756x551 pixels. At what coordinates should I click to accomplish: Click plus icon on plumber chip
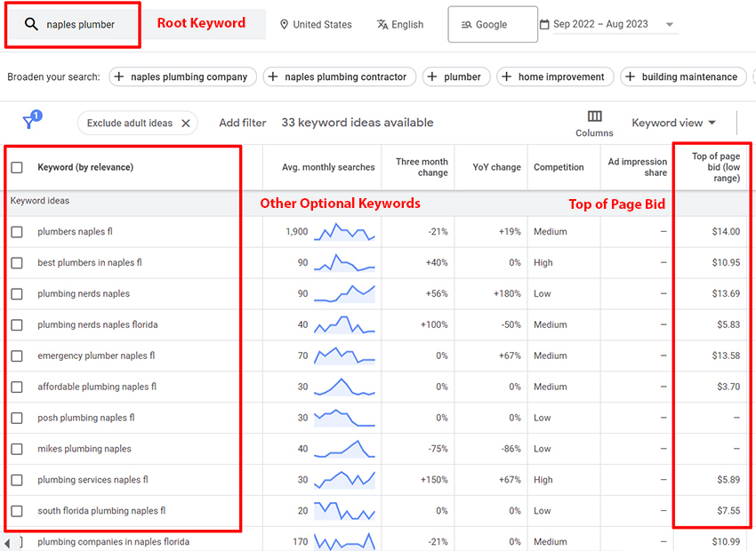pos(432,76)
